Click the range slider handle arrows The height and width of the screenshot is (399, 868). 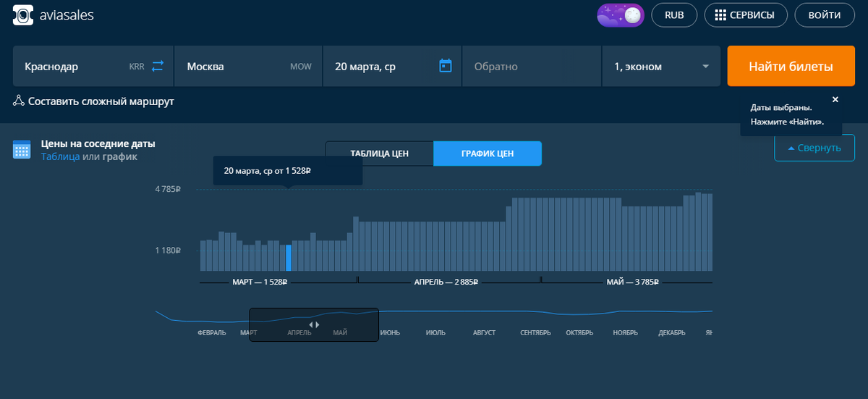coord(314,324)
